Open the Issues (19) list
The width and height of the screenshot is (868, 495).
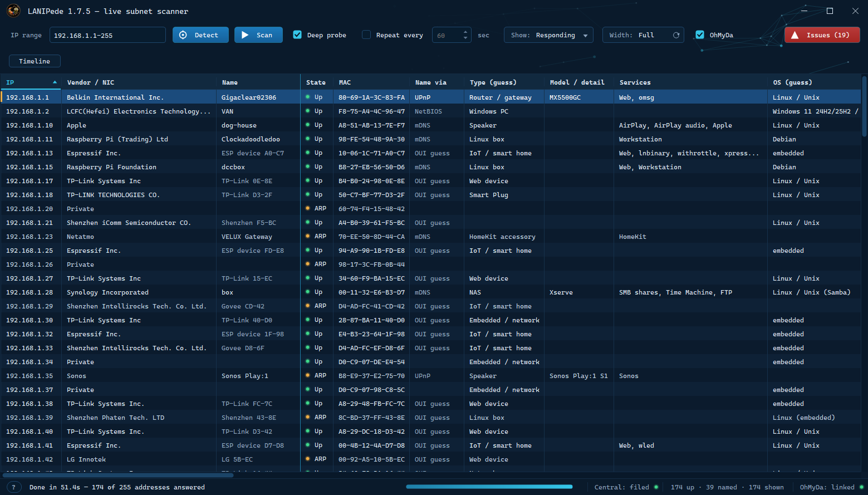pyautogui.click(x=822, y=35)
